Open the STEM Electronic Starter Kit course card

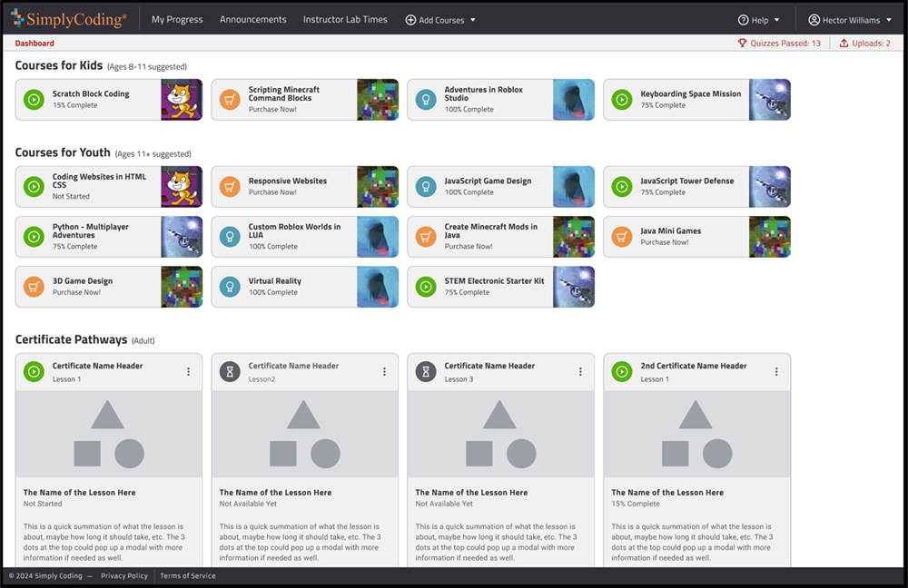[493, 287]
